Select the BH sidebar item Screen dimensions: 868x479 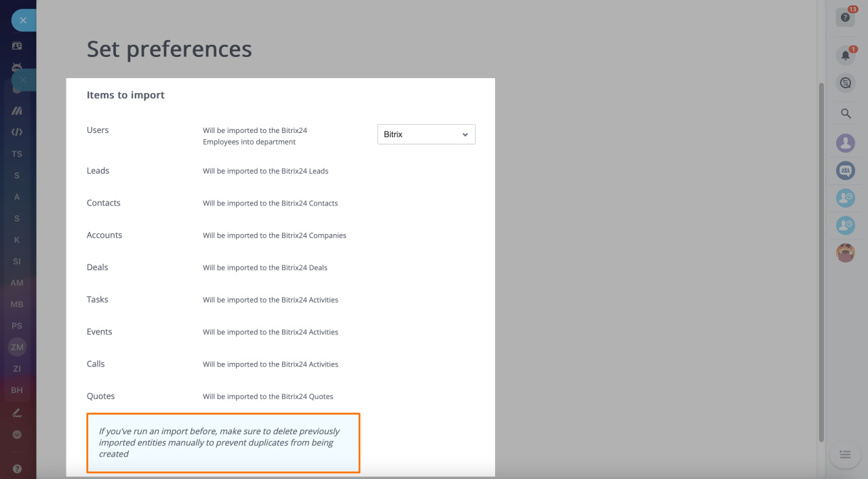pos(17,390)
